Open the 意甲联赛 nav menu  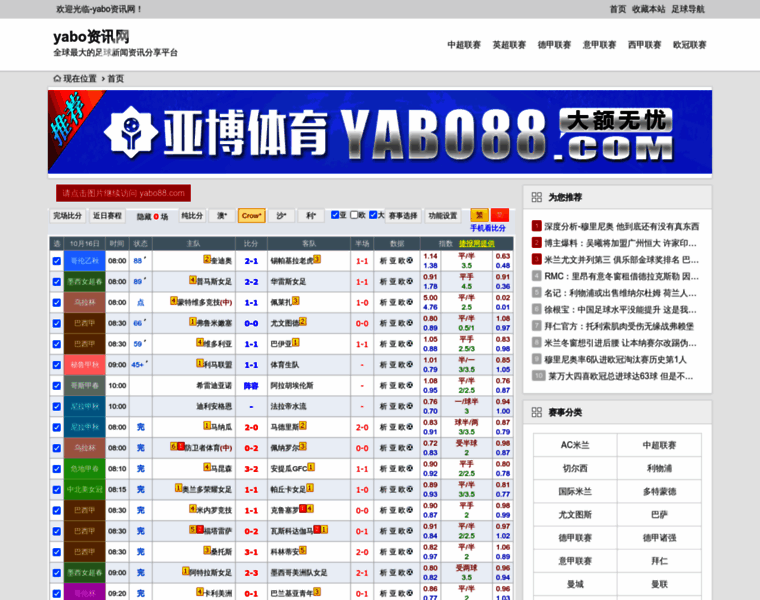pos(599,45)
